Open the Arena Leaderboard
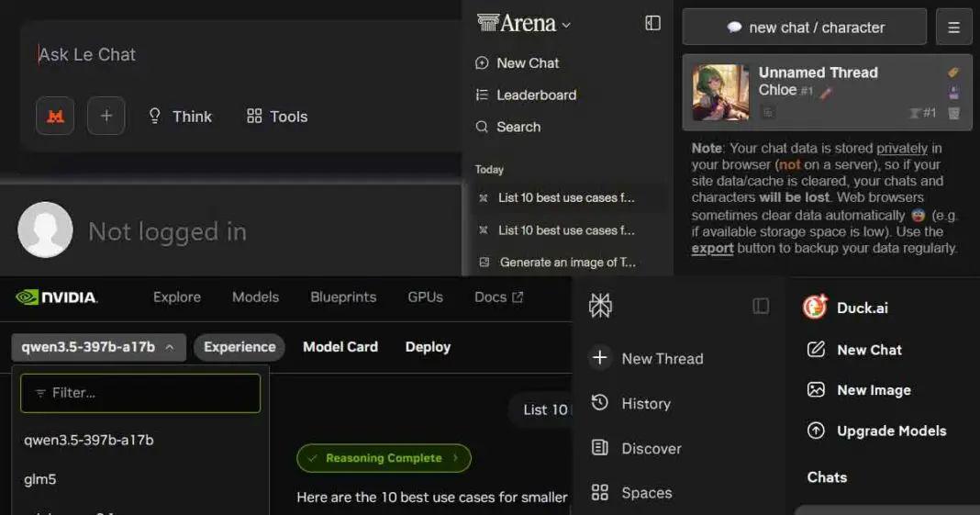 [x=526, y=95]
